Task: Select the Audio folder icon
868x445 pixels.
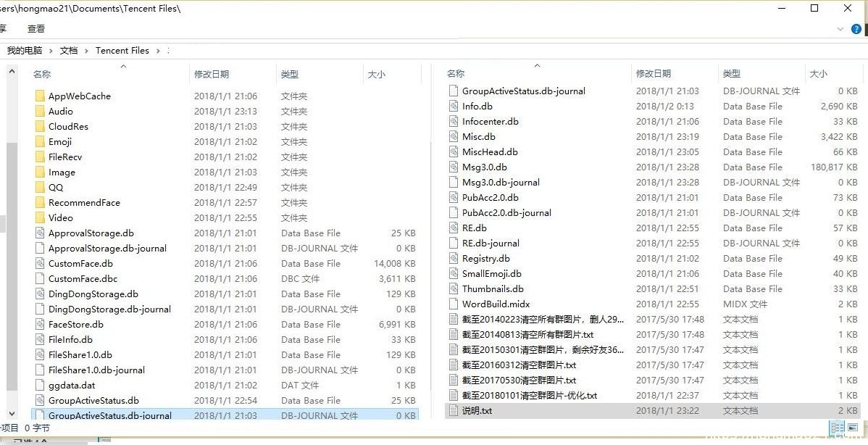Action: pos(39,112)
